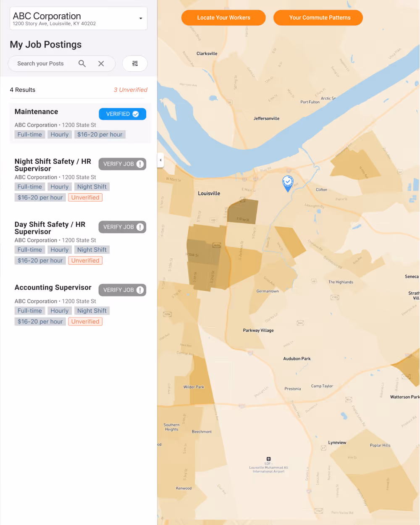Collapse the job postings sidebar with the chevron
420x525 pixels.
click(x=160, y=160)
